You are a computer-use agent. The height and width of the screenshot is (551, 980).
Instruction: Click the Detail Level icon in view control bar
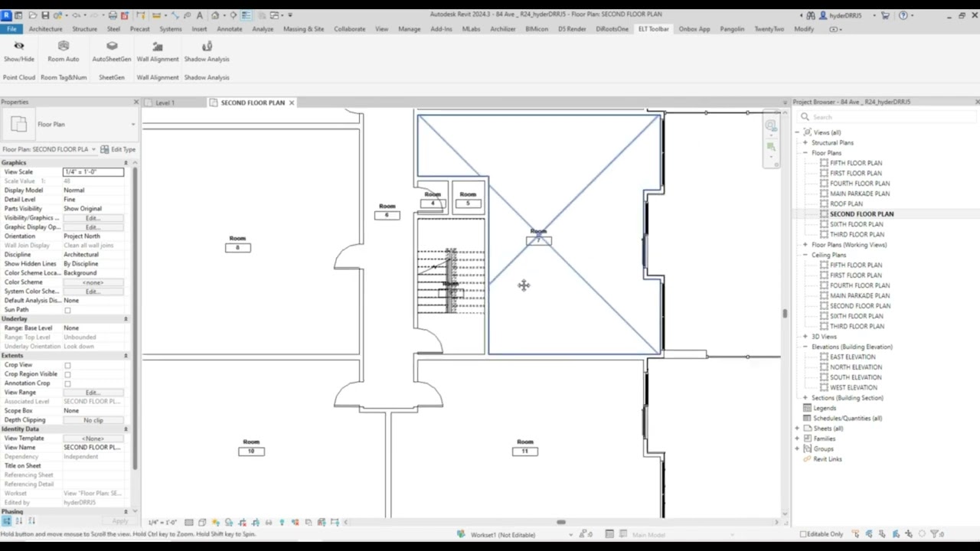[x=189, y=522]
